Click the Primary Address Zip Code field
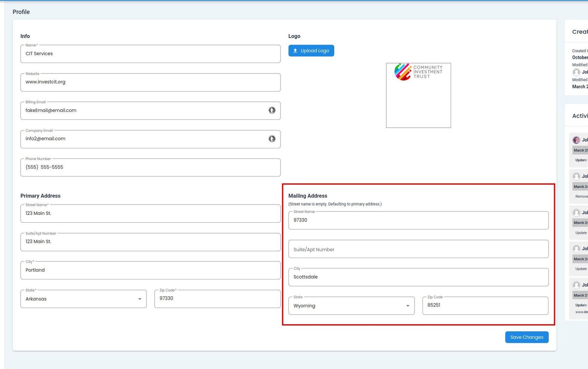Viewport: 588px width, 369px height. click(217, 299)
